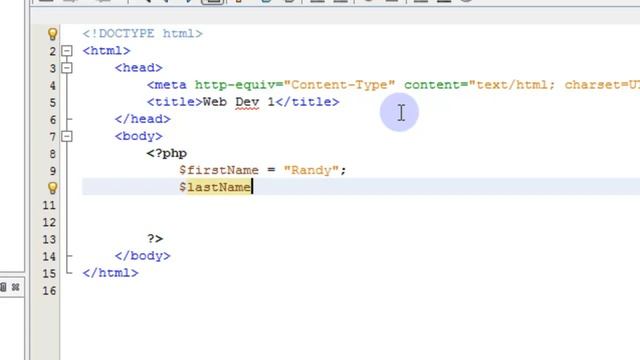The image size is (640, 360).
Task: Click the underlined word "Dev" in the title
Action: tap(247, 102)
